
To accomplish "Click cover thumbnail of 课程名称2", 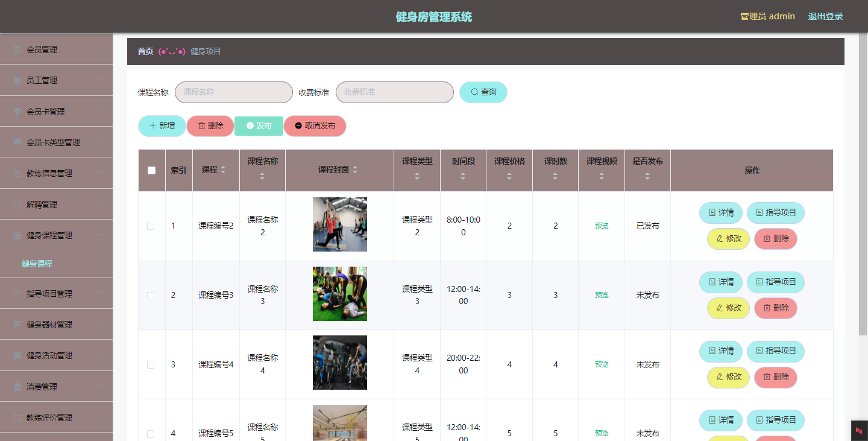I will [340, 224].
